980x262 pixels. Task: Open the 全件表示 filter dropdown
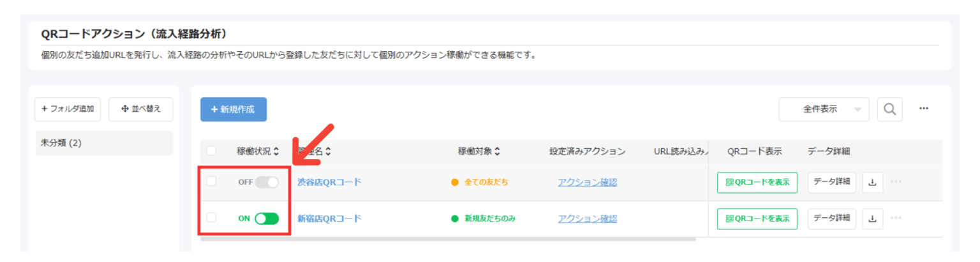click(x=824, y=109)
